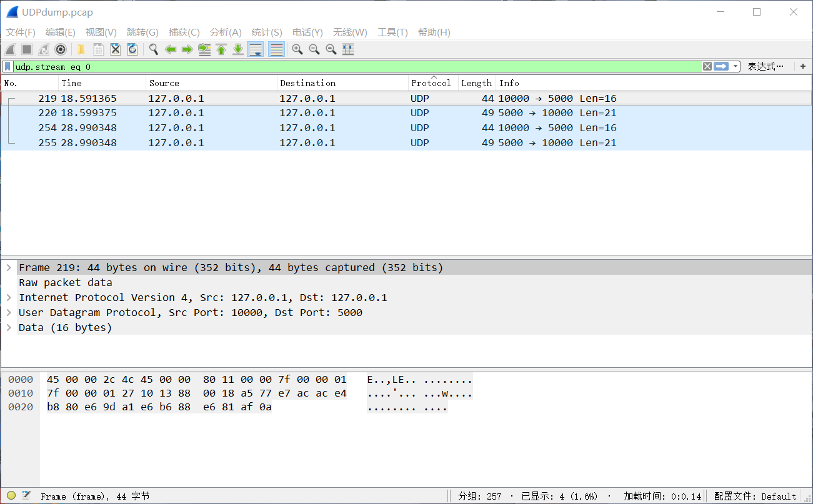The height and width of the screenshot is (504, 813).
Task: Click 配置文件: Default in status bar
Action: 756,497
